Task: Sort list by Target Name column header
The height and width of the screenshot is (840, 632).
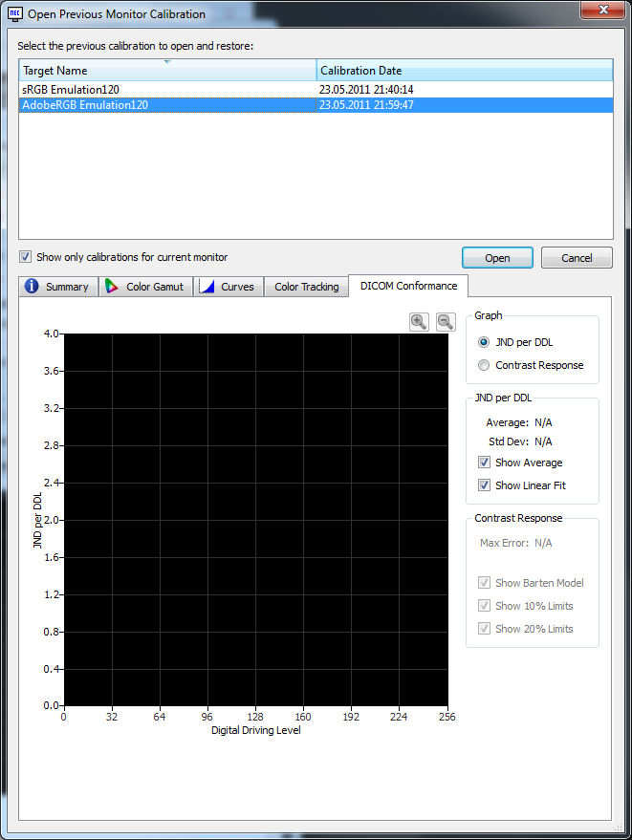Action: (167, 71)
